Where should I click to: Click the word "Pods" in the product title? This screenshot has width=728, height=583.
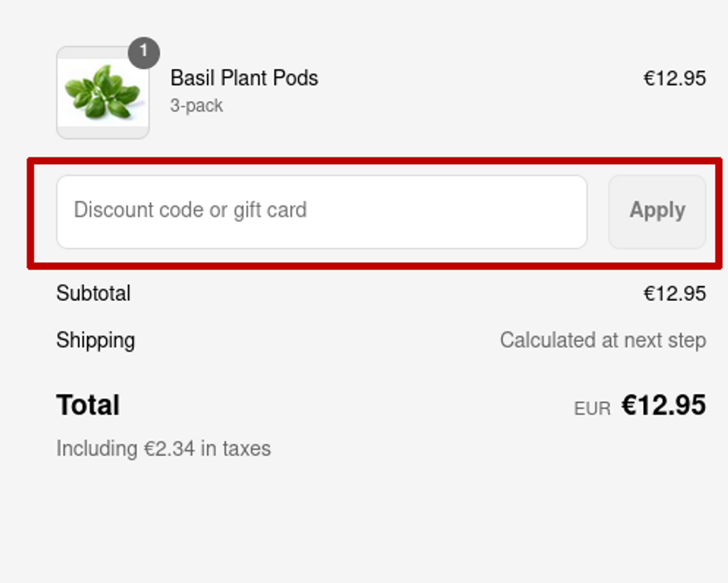tap(295, 78)
